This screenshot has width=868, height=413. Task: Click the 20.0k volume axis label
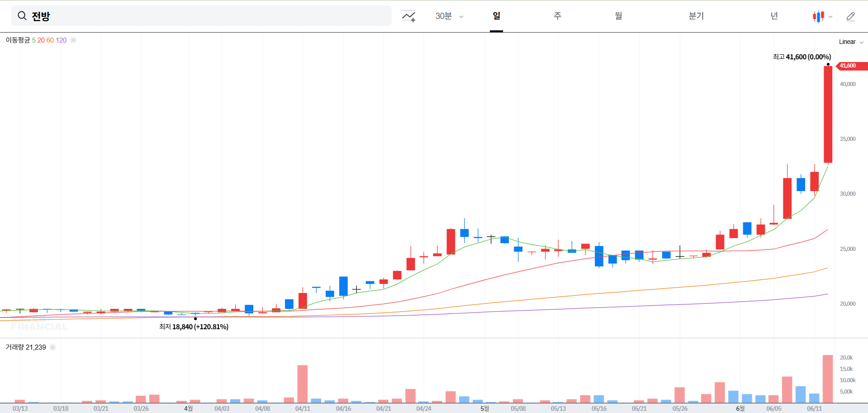(846, 358)
